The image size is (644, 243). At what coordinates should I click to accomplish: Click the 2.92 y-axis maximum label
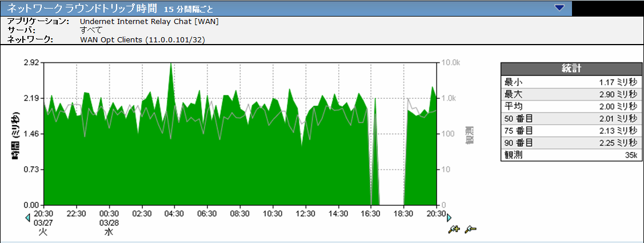[31, 63]
